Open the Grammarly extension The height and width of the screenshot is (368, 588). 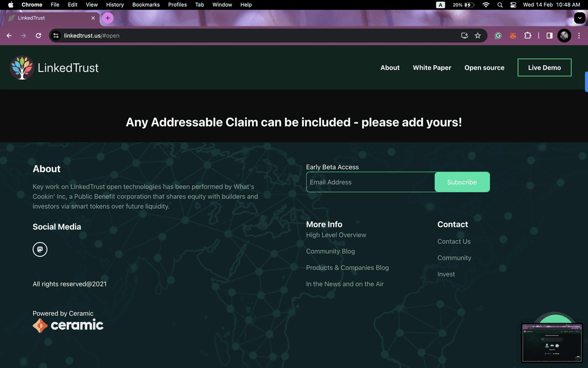click(x=498, y=36)
